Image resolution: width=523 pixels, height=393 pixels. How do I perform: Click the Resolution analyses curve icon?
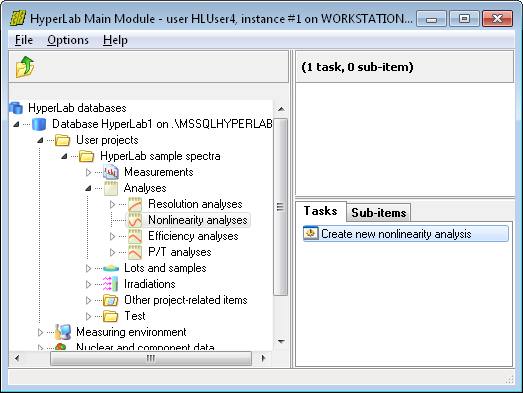(135, 204)
